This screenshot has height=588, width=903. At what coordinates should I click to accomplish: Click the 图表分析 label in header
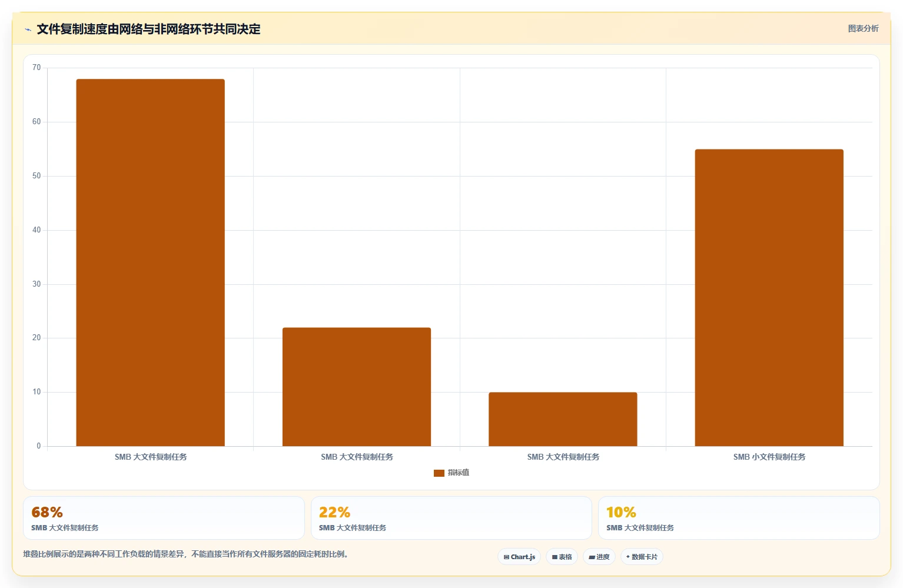click(x=863, y=28)
